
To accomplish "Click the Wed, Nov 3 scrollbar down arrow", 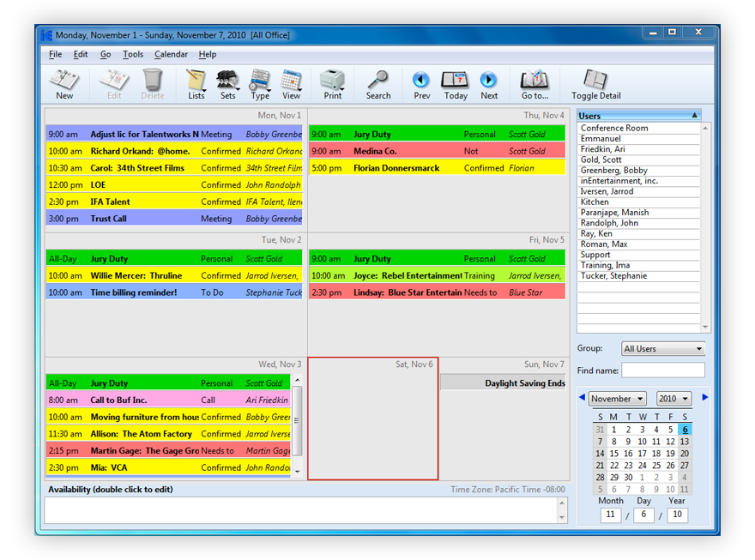I will [298, 472].
